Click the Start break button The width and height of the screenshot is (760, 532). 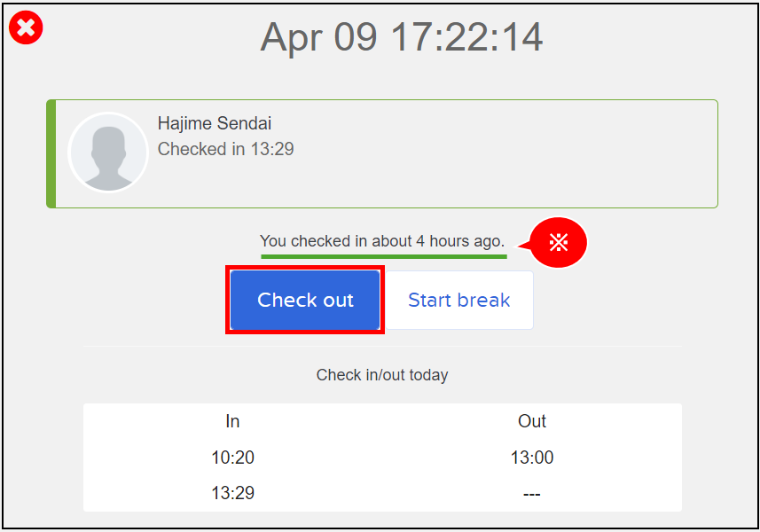pos(459,300)
